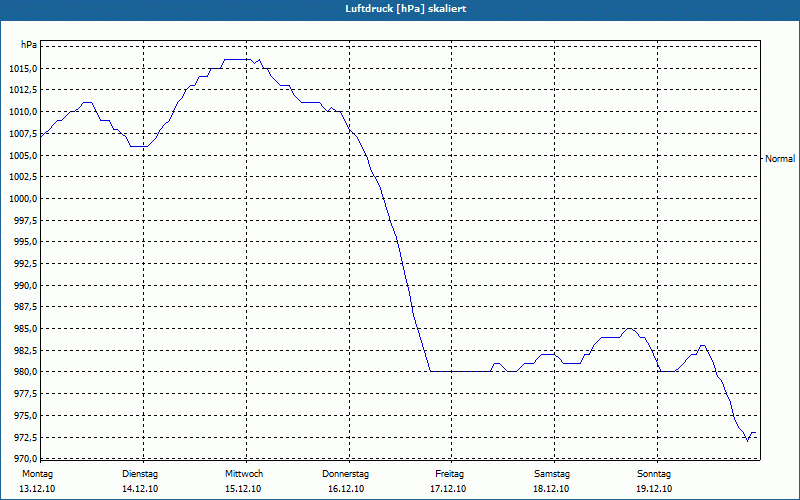This screenshot has height=500, width=800.
Task: Click the date 15.12.10
Action: point(243,489)
